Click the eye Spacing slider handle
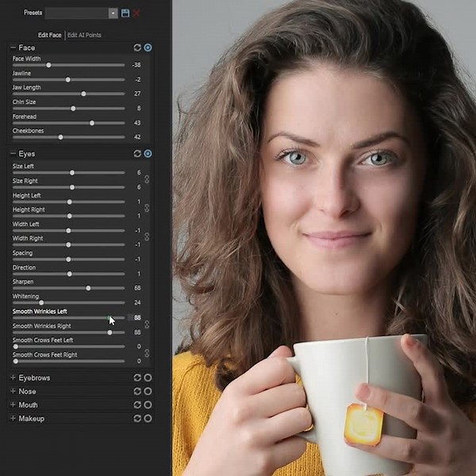 pyautogui.click(x=68, y=259)
